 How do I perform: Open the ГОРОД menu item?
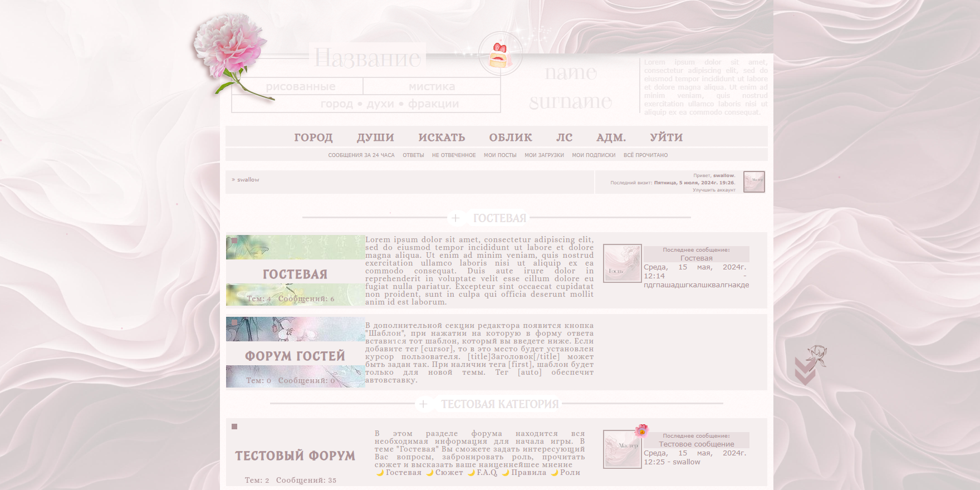coord(313,138)
